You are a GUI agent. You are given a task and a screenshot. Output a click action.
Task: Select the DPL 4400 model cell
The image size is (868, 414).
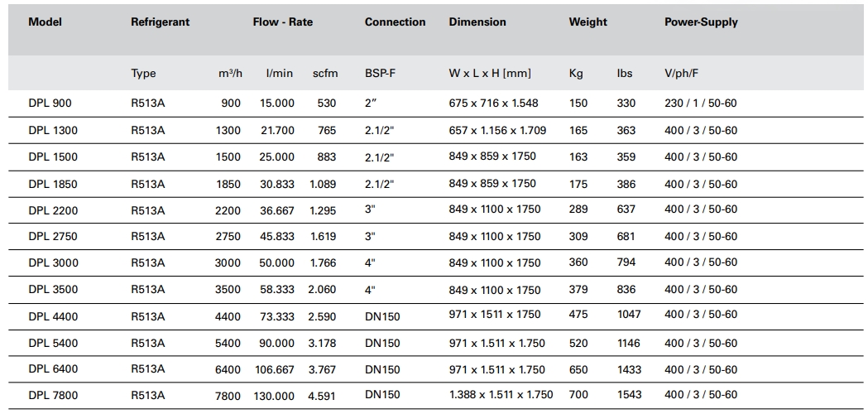(53, 316)
